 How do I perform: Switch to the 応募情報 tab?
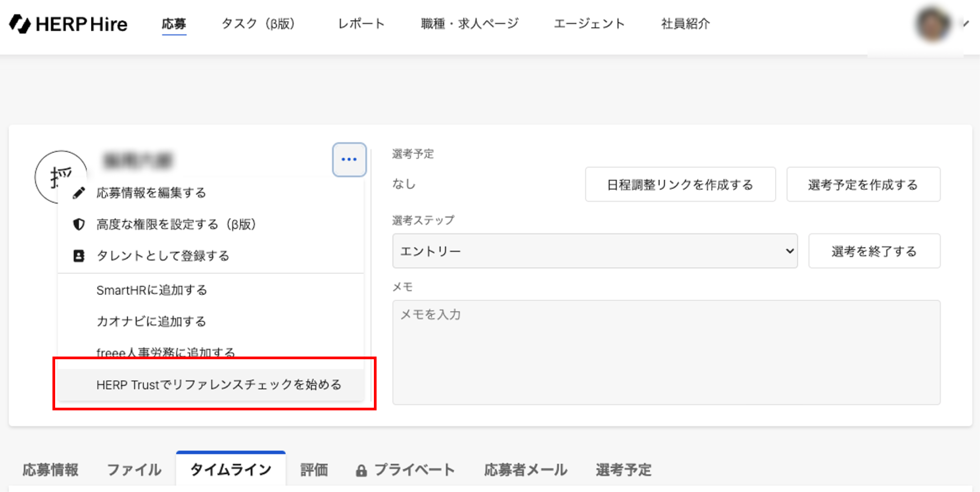pos(51,470)
